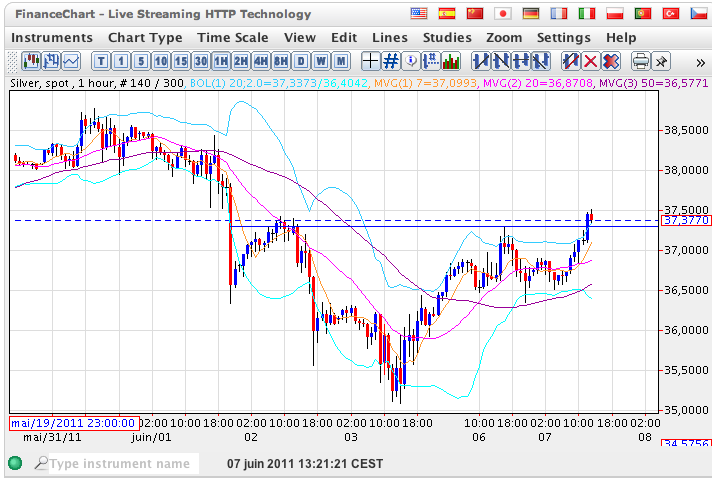
Task: Click the Type instrument name search field
Action: pyautogui.click(x=119, y=464)
